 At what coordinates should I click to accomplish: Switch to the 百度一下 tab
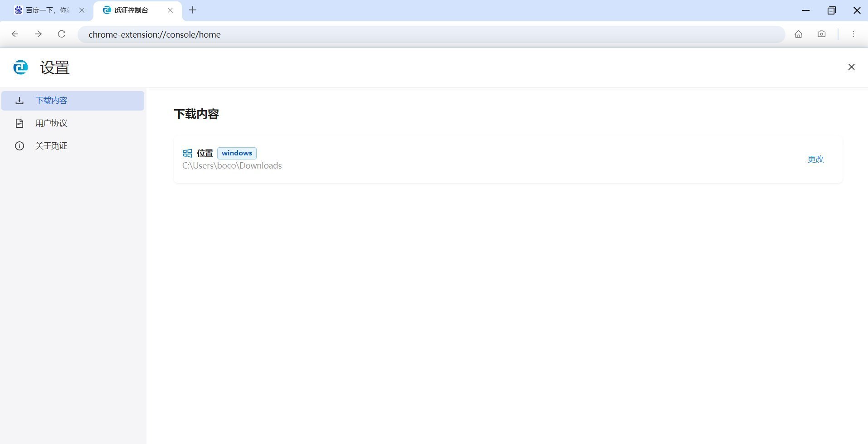(x=45, y=10)
